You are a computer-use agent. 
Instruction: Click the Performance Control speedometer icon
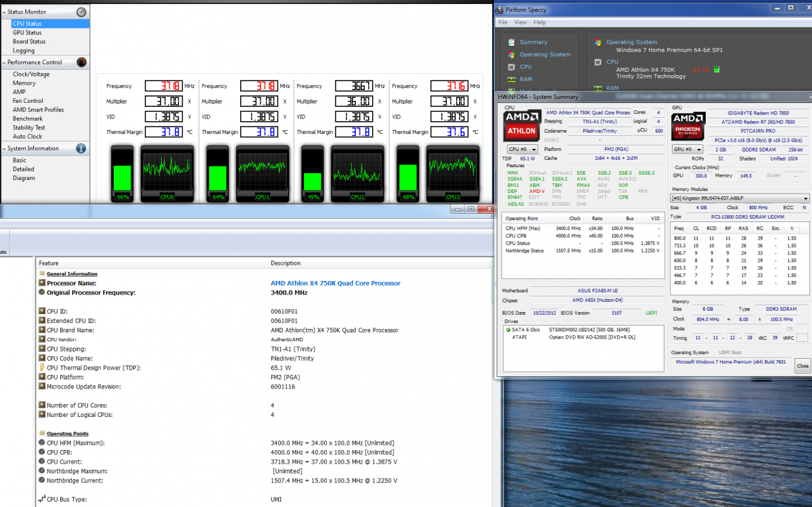click(81, 62)
